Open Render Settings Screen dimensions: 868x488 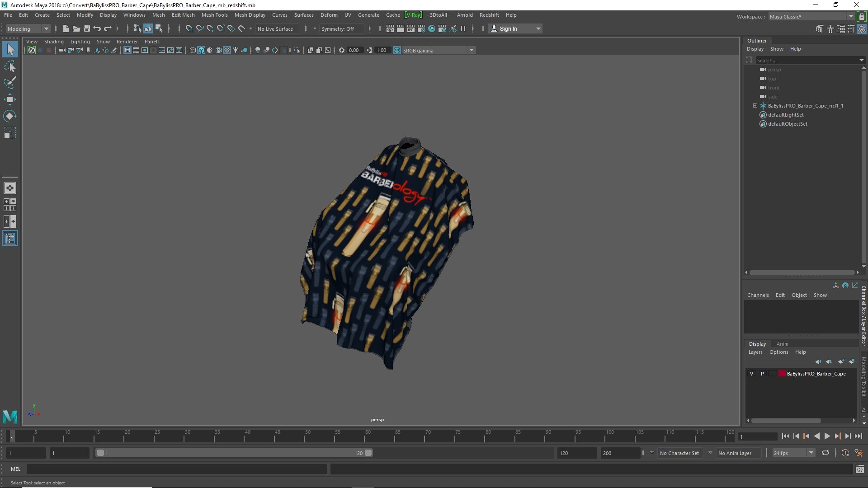click(421, 28)
